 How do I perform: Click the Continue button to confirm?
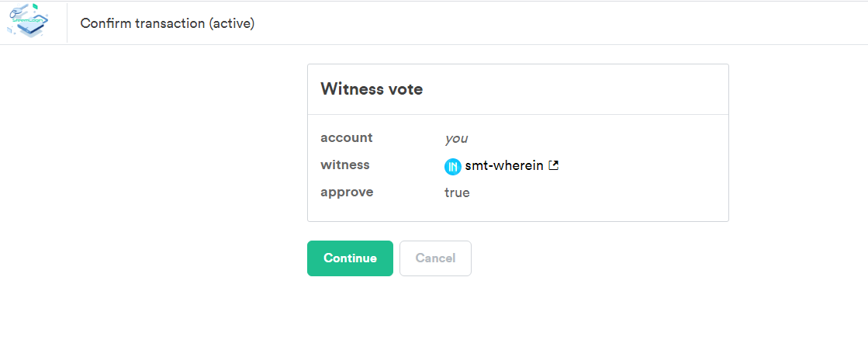pyautogui.click(x=350, y=258)
